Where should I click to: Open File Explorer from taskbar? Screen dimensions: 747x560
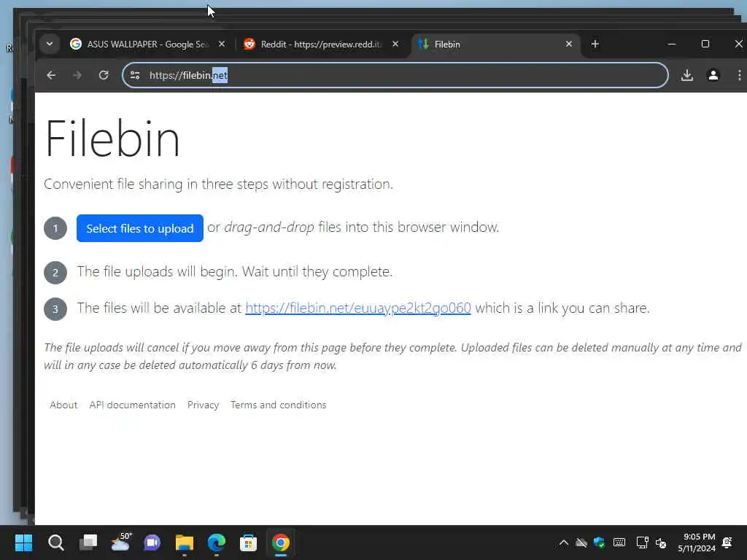point(184,542)
